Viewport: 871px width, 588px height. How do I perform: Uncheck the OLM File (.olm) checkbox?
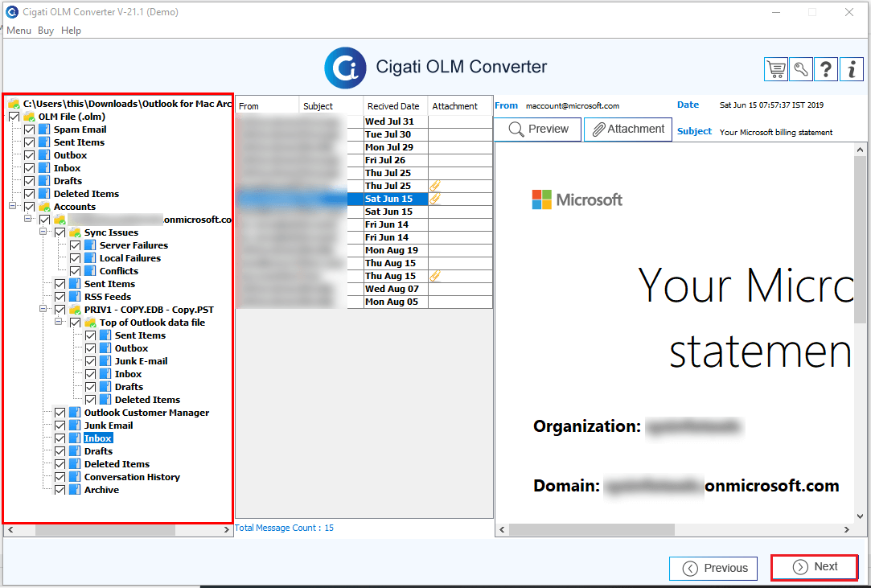(x=14, y=117)
